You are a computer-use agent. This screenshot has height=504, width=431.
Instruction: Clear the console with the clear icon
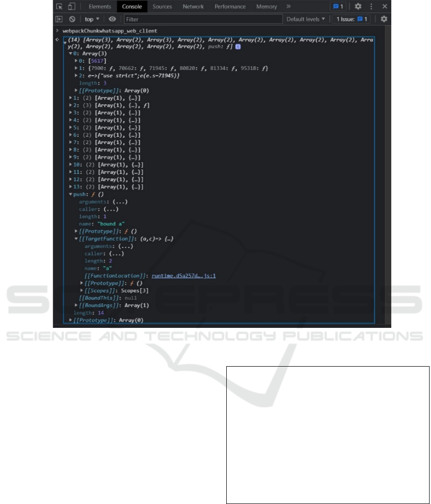[72, 19]
